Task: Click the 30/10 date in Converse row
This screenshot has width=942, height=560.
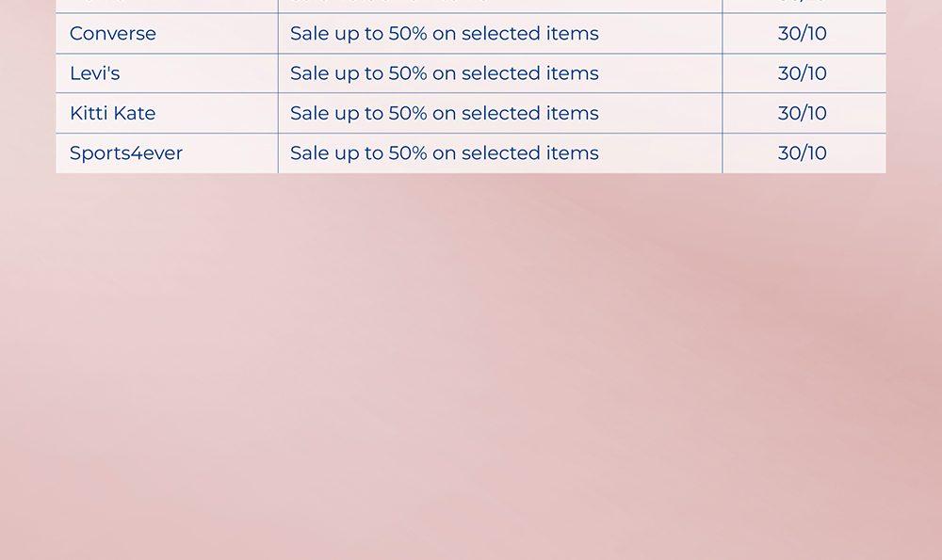Action: 803,34
